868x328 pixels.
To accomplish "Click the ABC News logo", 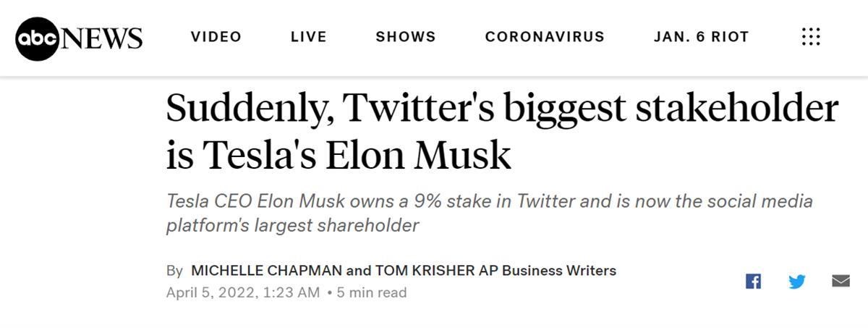I will pyautogui.click(x=79, y=37).
